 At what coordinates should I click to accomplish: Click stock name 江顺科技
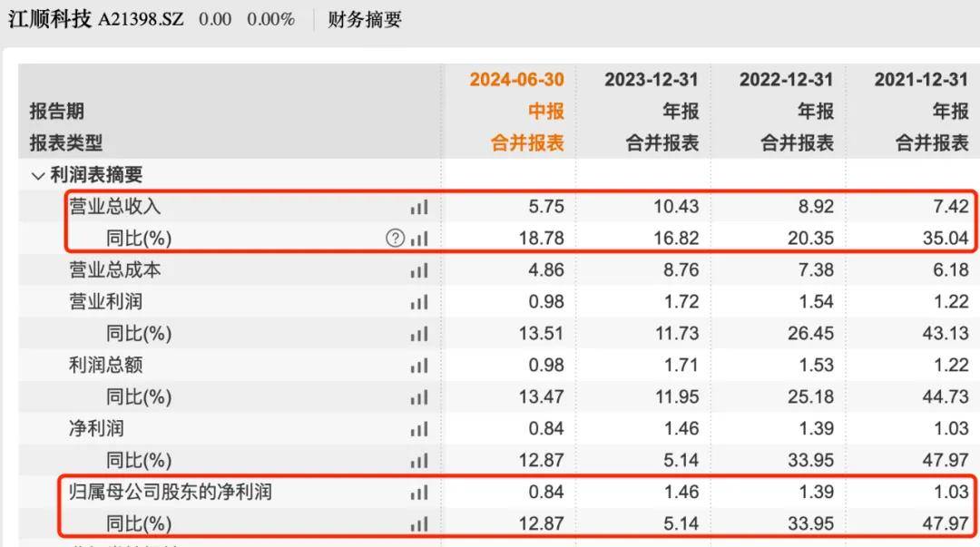[x=50, y=19]
